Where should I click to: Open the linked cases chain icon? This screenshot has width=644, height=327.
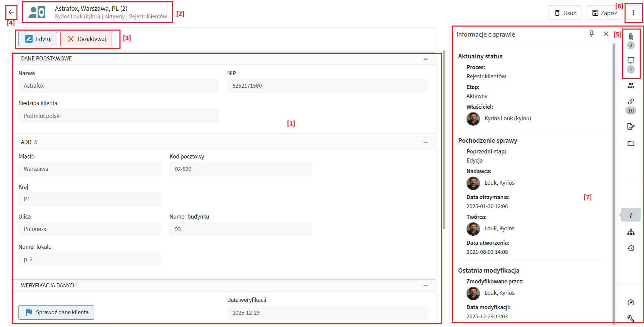[631, 101]
